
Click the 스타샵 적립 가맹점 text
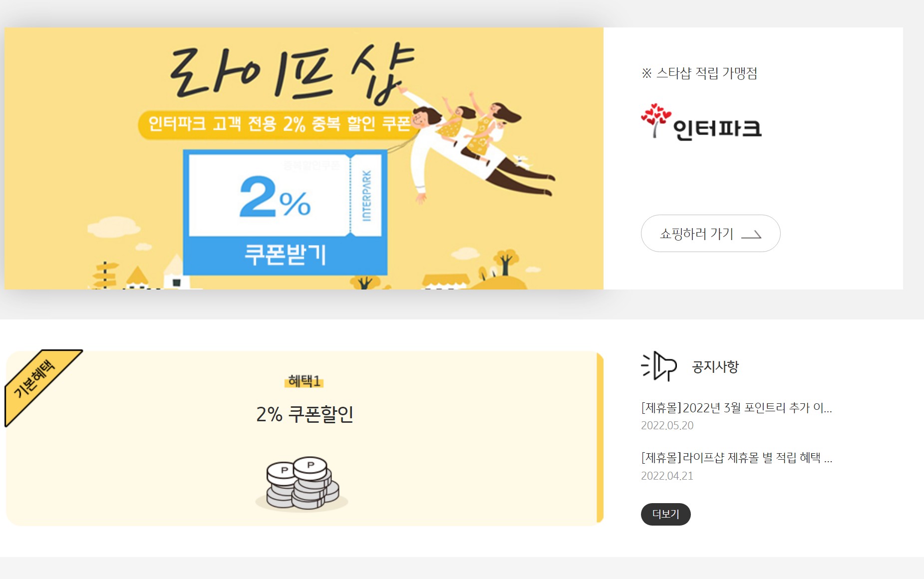point(699,73)
